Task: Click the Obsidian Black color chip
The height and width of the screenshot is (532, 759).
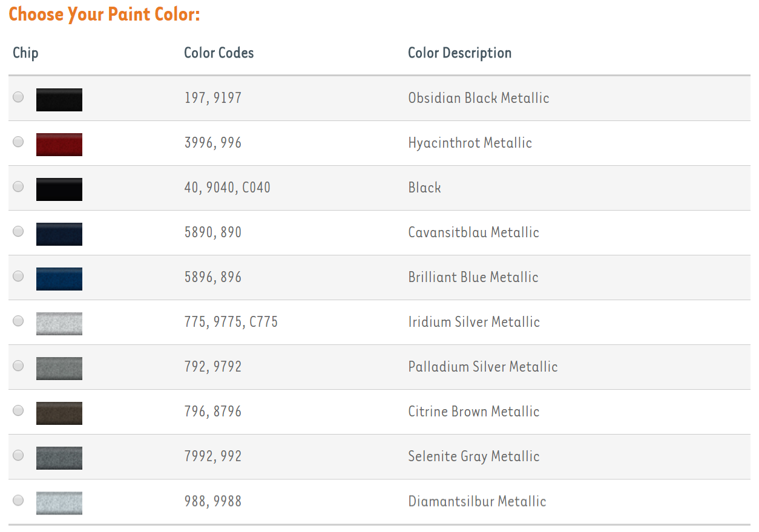Action: point(59,100)
